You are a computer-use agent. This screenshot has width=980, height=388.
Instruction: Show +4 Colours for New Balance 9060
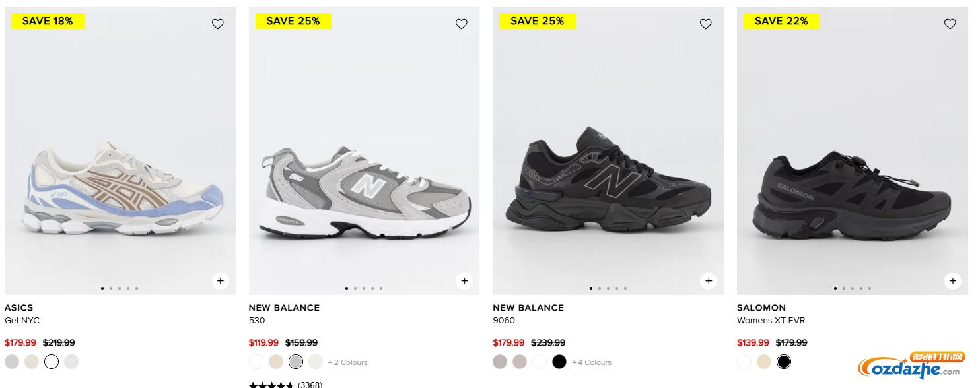pos(592,362)
